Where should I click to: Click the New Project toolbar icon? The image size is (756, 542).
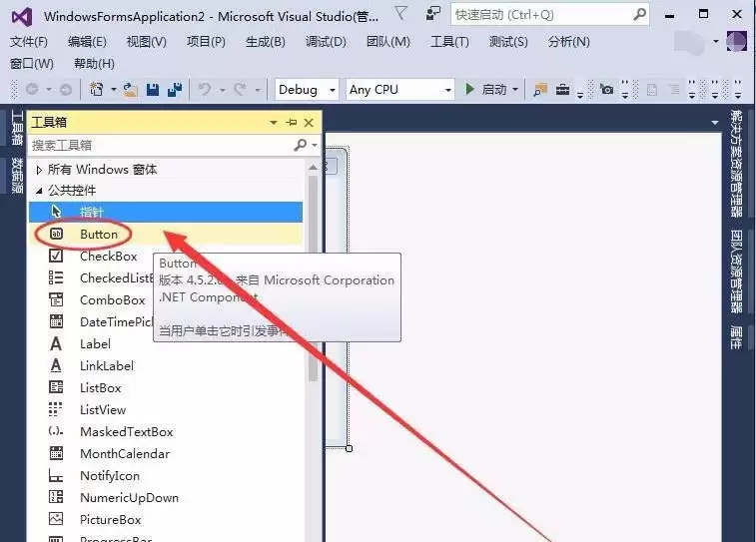[x=97, y=90]
